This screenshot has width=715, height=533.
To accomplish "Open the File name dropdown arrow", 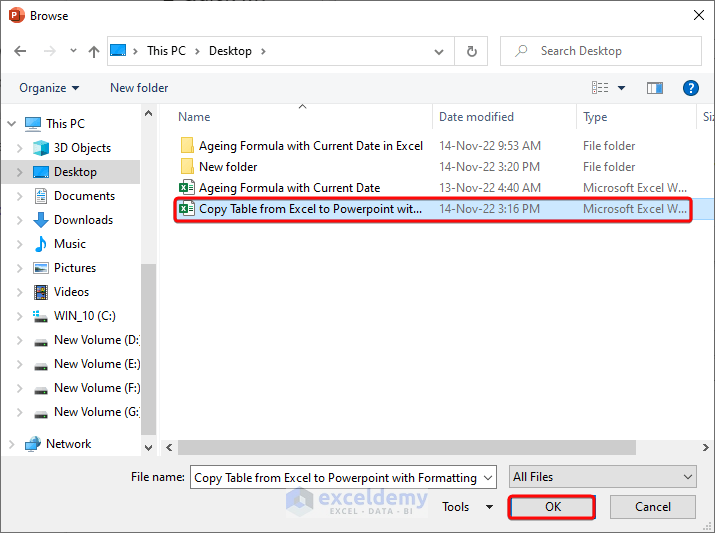I will click(488, 477).
